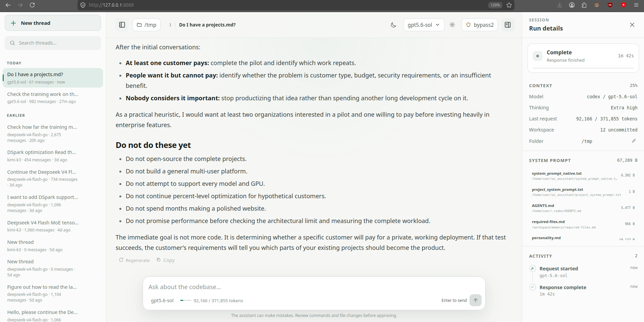
Task: Switch to dark mode moon icon
Action: (x=393, y=25)
